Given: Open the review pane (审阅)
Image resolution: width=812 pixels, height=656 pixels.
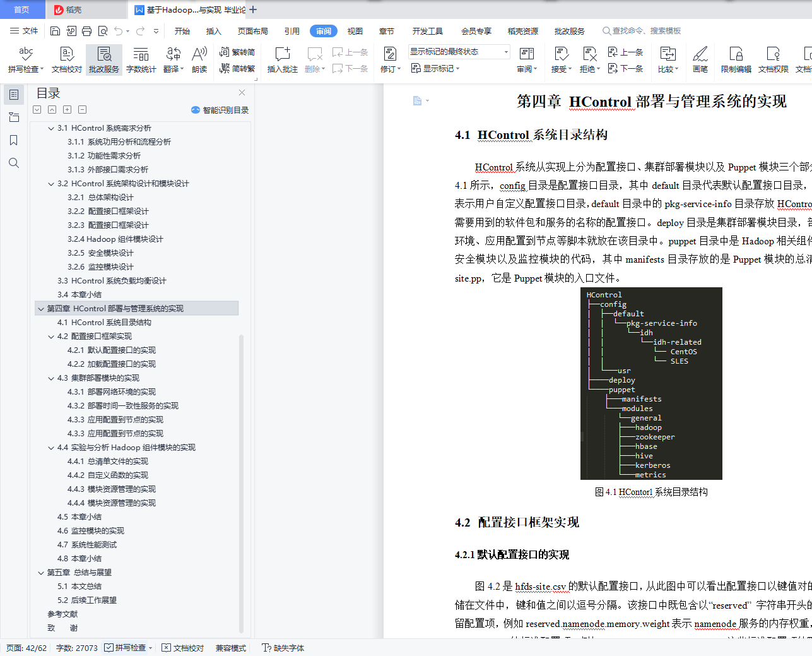Looking at the screenshot, I should coord(527,60).
